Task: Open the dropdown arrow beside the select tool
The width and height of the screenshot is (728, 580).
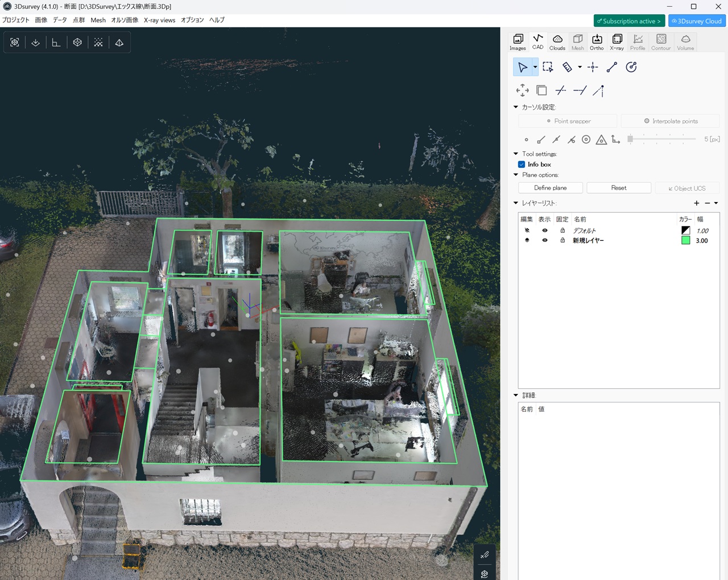Action: click(x=535, y=67)
